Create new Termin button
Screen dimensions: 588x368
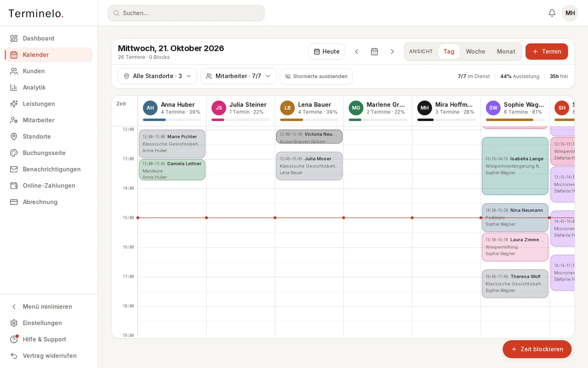point(547,52)
